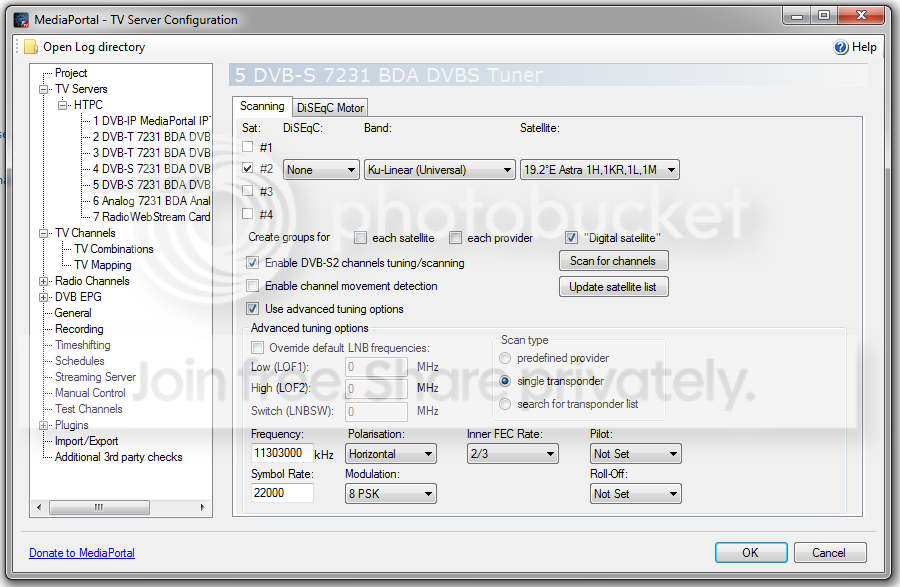Viewport: 900px width, 587px height.
Task: Check the Sat #4 checkbox
Action: [x=247, y=213]
